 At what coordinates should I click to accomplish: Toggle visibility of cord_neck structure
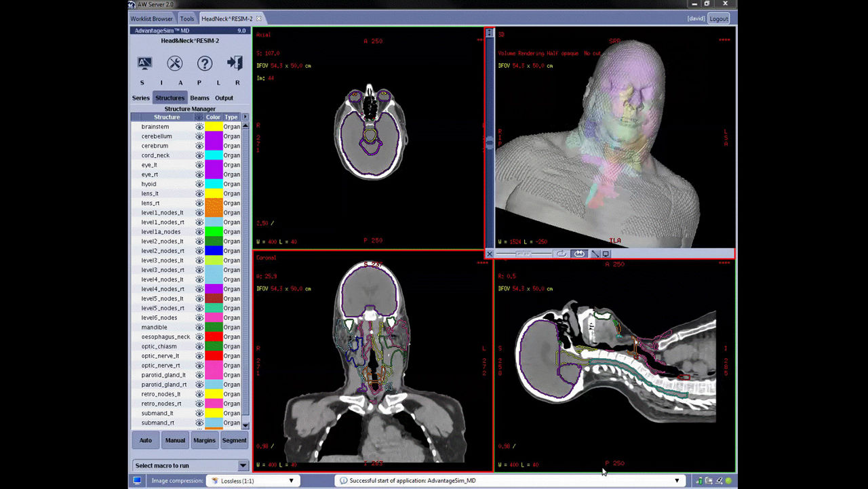[199, 155]
